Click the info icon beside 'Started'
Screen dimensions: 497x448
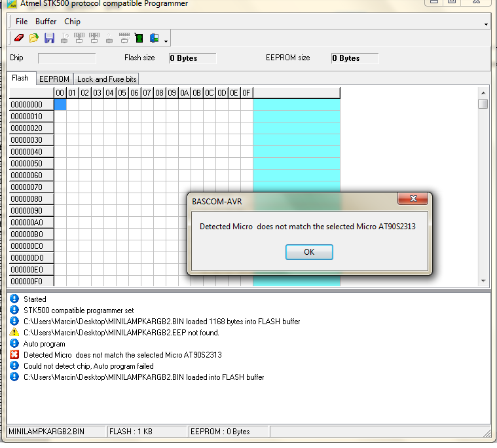coord(14,299)
